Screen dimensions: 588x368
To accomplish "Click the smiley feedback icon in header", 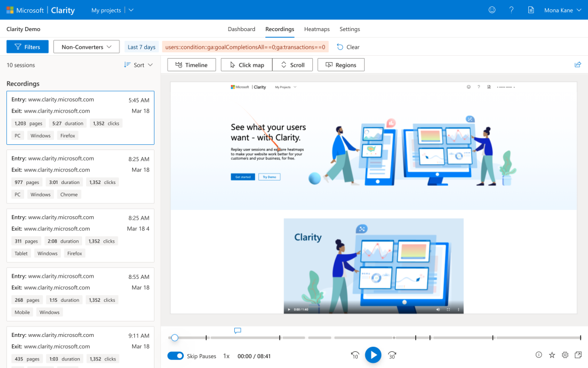I will pyautogui.click(x=492, y=10).
